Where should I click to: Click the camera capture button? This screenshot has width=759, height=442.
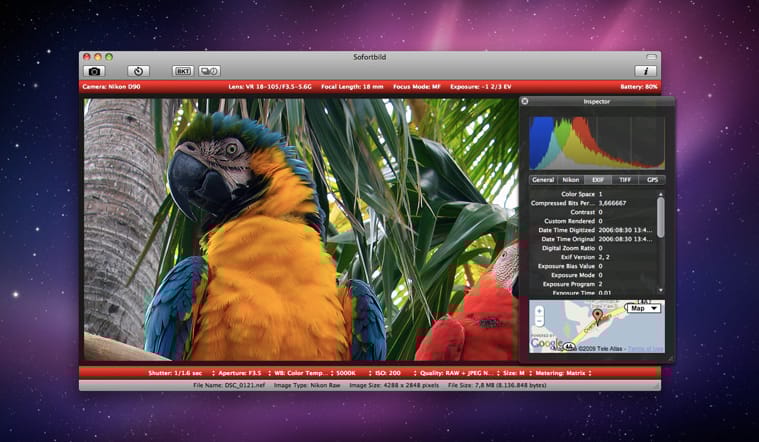(94, 71)
